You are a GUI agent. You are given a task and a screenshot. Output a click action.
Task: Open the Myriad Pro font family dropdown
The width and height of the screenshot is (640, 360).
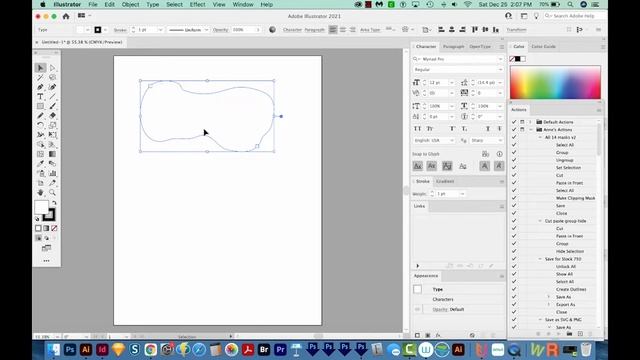(x=500, y=59)
